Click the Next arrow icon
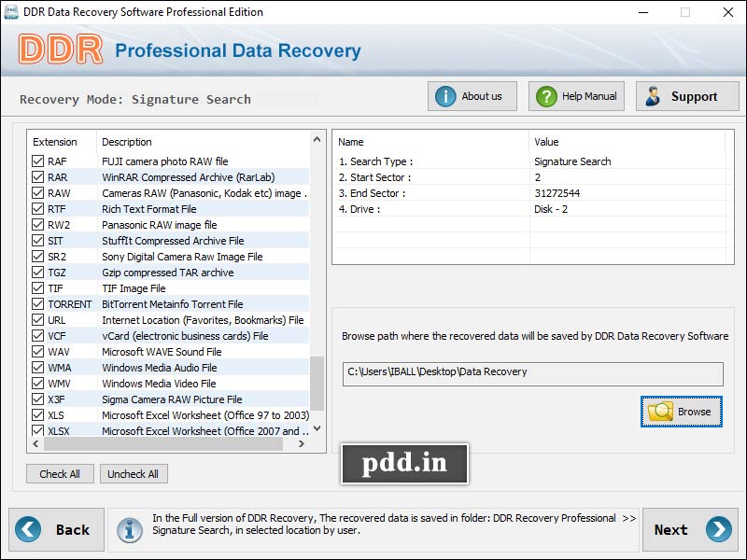Screen dimensions: 747x560 coord(718,529)
